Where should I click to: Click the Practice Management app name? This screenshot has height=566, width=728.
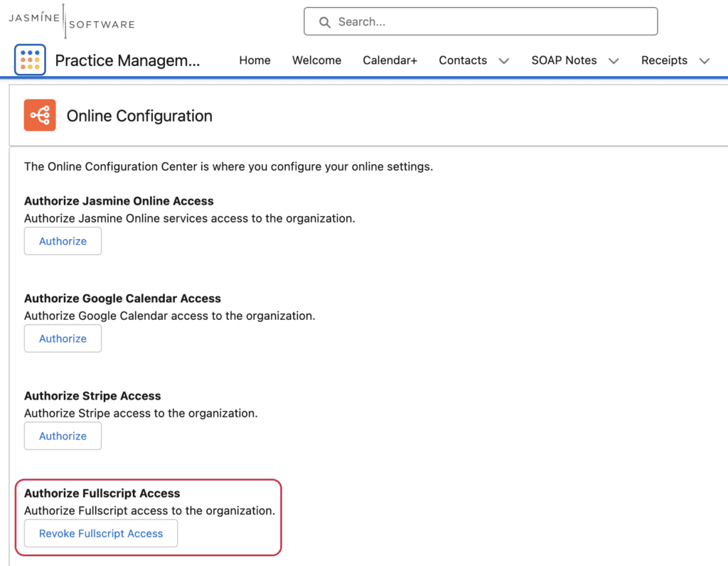(x=127, y=60)
